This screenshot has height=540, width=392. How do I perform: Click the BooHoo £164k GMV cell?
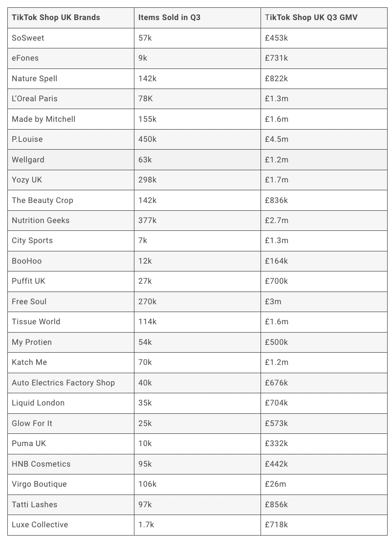[x=277, y=261]
